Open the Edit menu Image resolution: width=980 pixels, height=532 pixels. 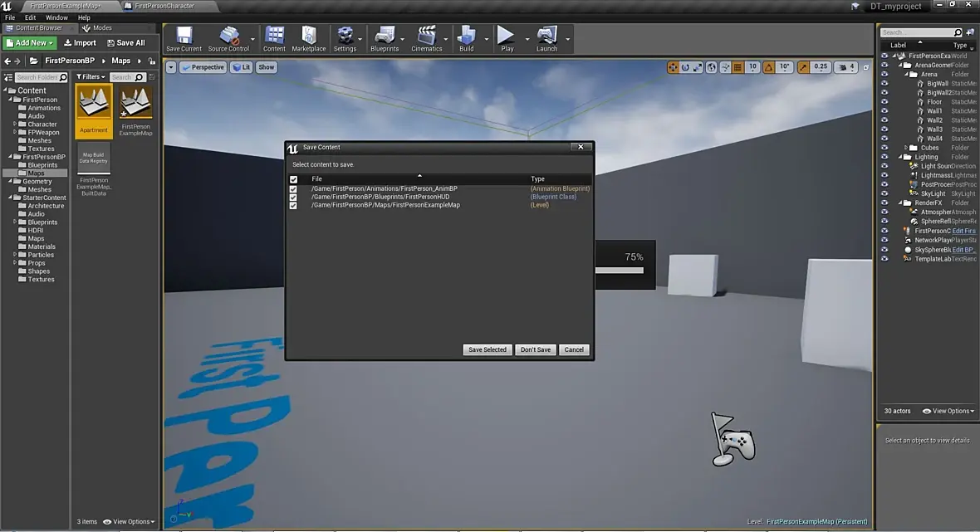click(30, 18)
